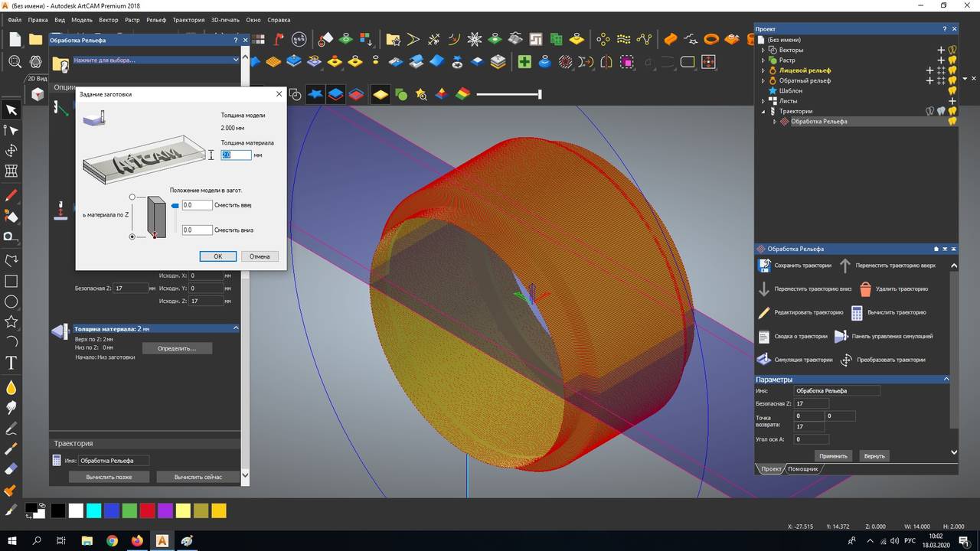
Task: Switch to the Помощник tab
Action: coord(802,468)
